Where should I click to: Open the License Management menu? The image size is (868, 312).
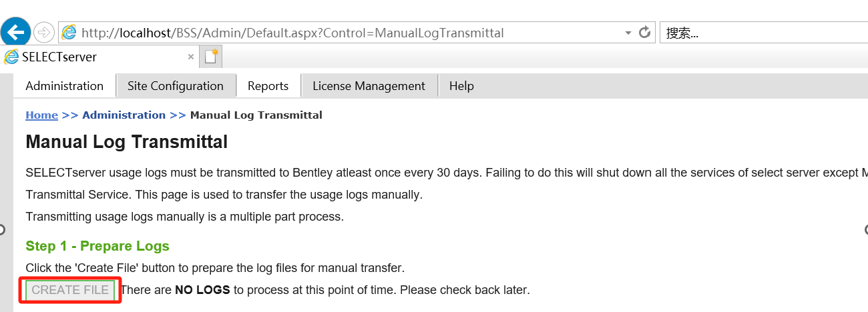pos(369,86)
